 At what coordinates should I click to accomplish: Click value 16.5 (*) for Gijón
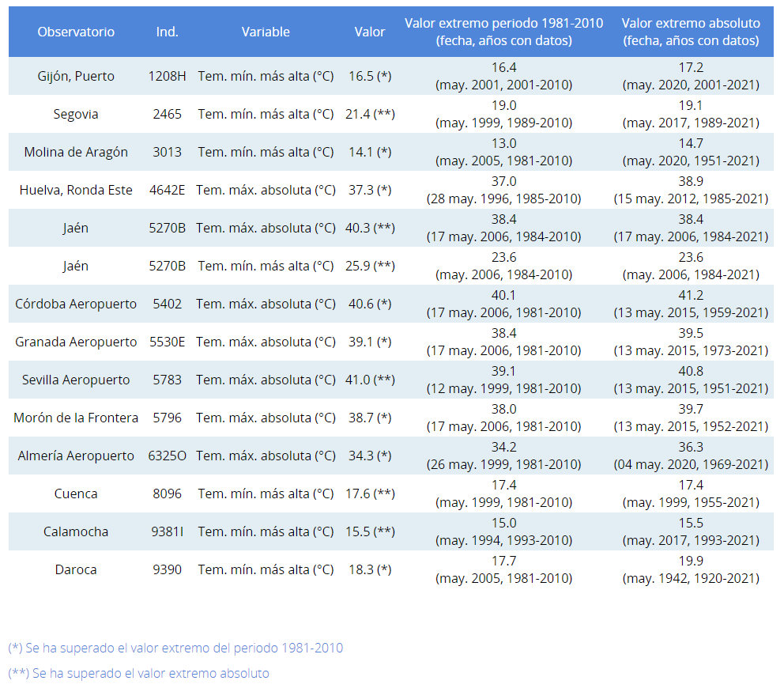(370, 76)
